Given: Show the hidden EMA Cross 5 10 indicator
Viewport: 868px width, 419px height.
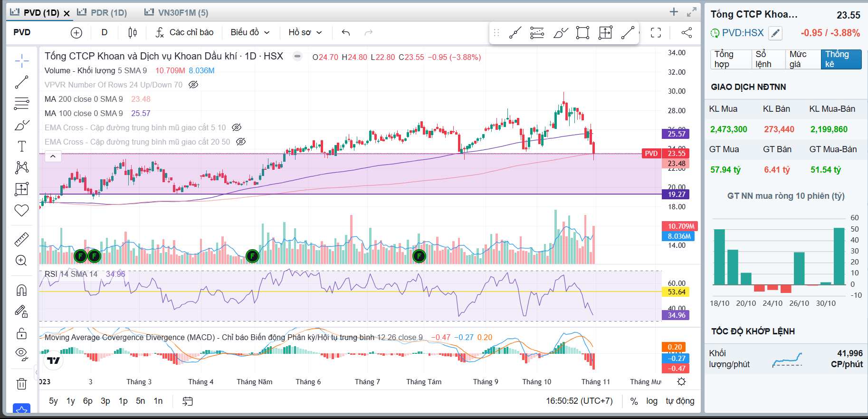Looking at the screenshot, I should (x=237, y=127).
